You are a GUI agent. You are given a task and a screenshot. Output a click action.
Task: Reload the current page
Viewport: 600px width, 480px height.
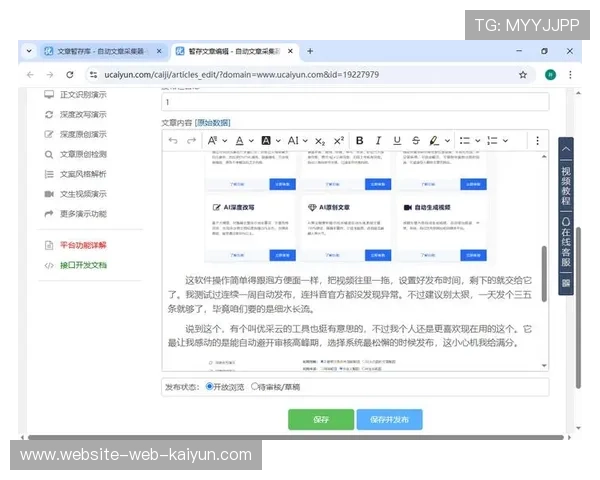click(70, 75)
